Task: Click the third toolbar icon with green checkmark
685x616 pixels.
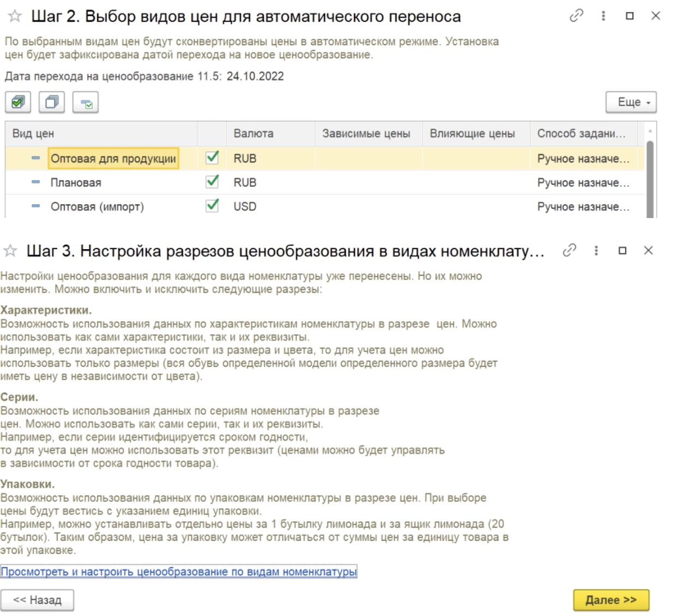Action: tap(86, 102)
